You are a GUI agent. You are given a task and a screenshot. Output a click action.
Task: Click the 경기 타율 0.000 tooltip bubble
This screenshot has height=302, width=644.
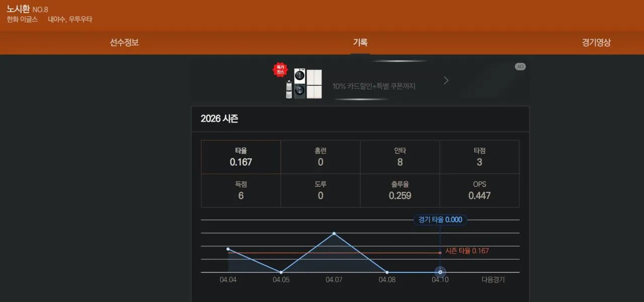pyautogui.click(x=440, y=220)
